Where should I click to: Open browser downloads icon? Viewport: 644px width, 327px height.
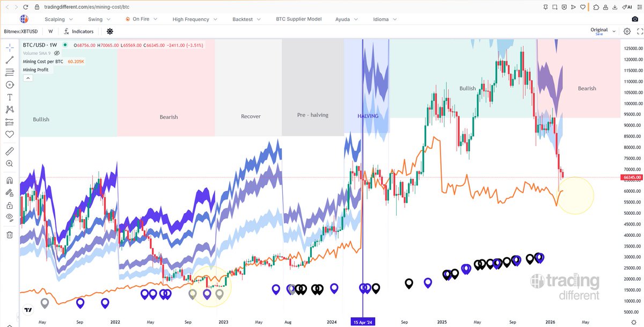tap(615, 7)
